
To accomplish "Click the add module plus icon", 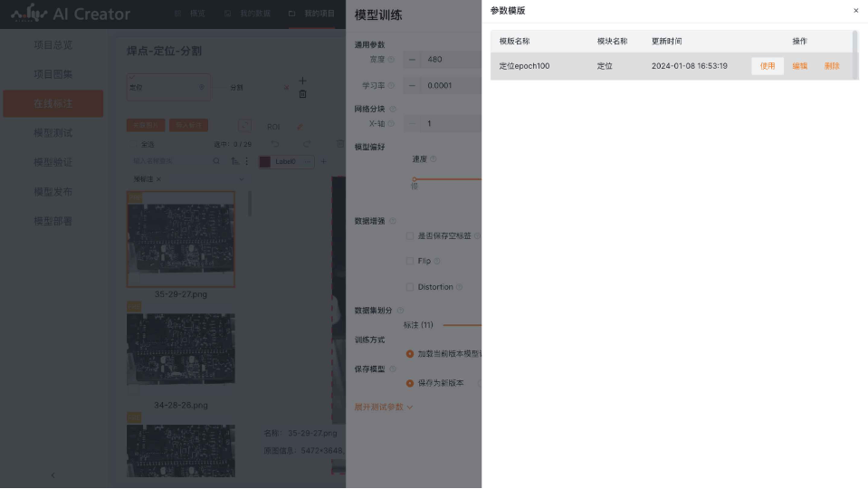I will (302, 81).
